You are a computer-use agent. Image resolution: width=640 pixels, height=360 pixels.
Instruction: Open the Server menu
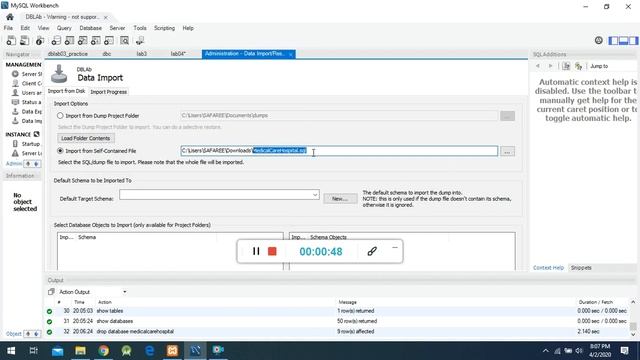coord(117,28)
